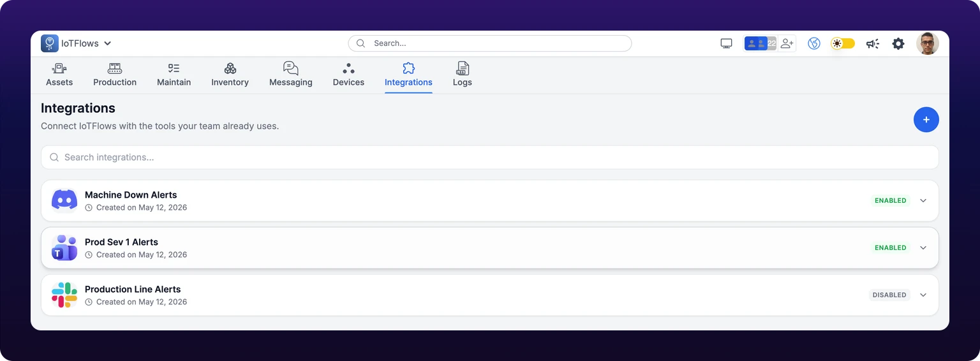Click the Slack logo on Production Line Alerts

(64, 295)
